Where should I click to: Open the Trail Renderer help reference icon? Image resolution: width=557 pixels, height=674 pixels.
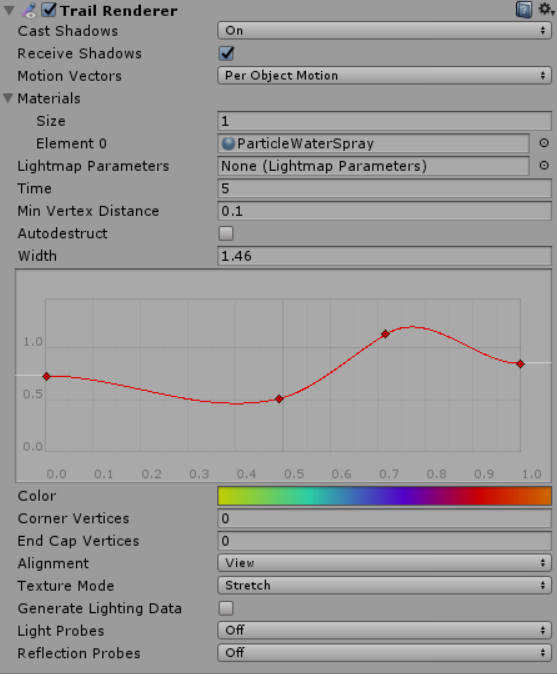[x=524, y=9]
